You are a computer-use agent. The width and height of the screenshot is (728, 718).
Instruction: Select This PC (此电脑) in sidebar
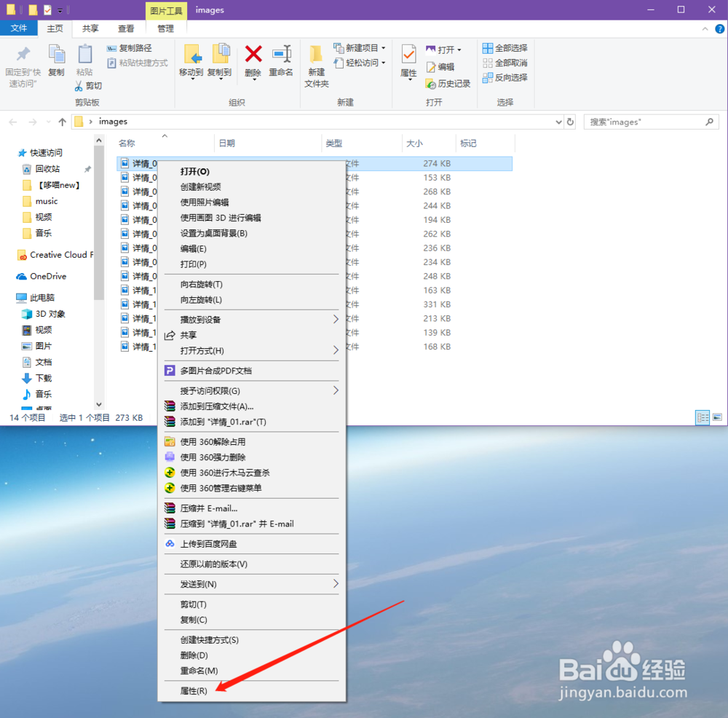click(36, 298)
